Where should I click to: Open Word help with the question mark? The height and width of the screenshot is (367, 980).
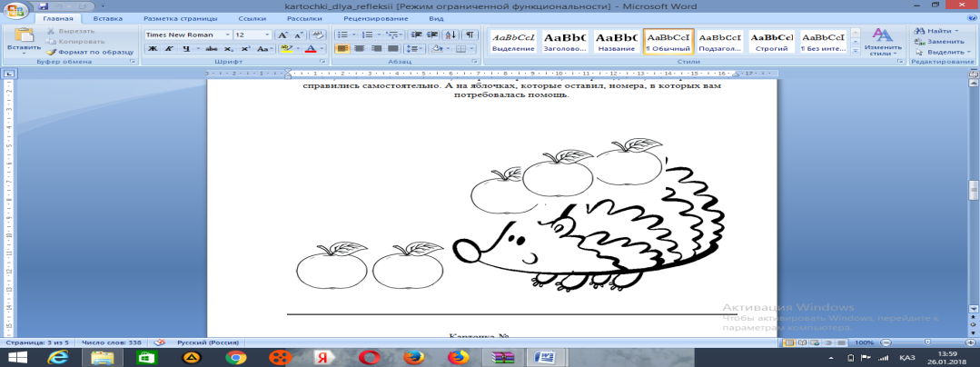tap(971, 19)
